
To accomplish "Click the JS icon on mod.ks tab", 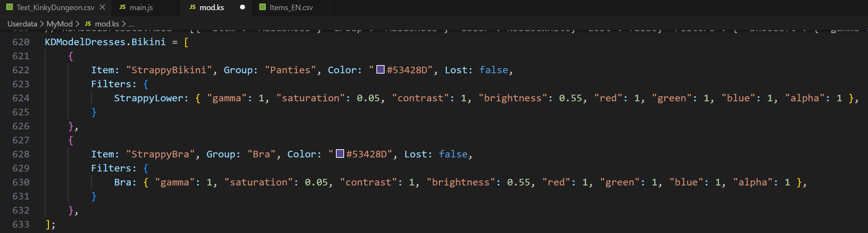I will [192, 7].
